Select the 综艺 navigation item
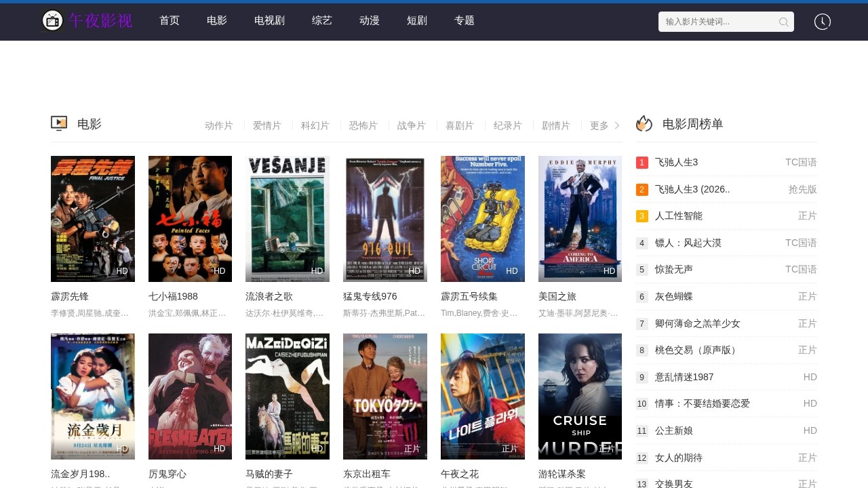The width and height of the screenshot is (868, 488). pyautogui.click(x=321, y=20)
